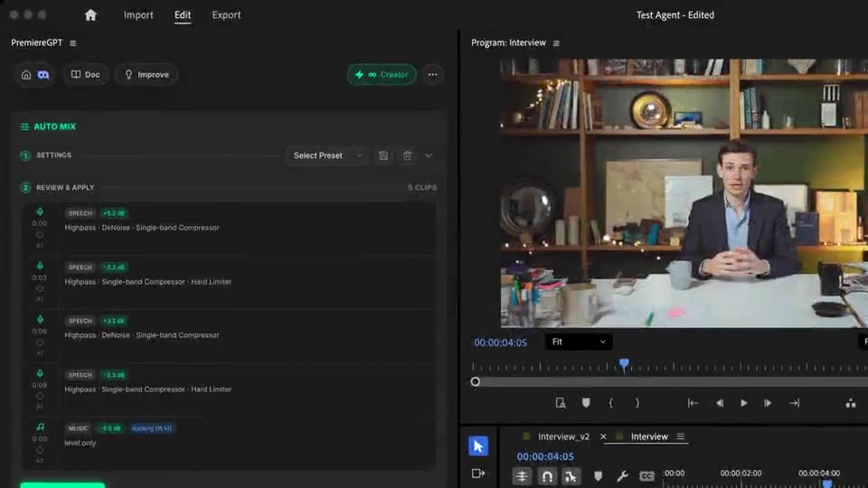Click the microphone icon of the 0:06 clip
Image resolution: width=868 pixels, height=488 pixels.
pyautogui.click(x=40, y=320)
